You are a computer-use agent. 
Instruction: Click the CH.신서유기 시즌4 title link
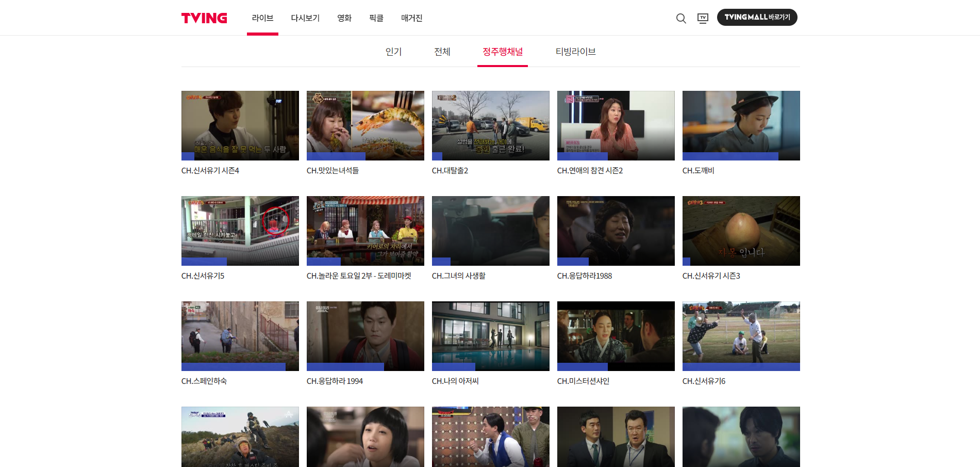click(210, 171)
